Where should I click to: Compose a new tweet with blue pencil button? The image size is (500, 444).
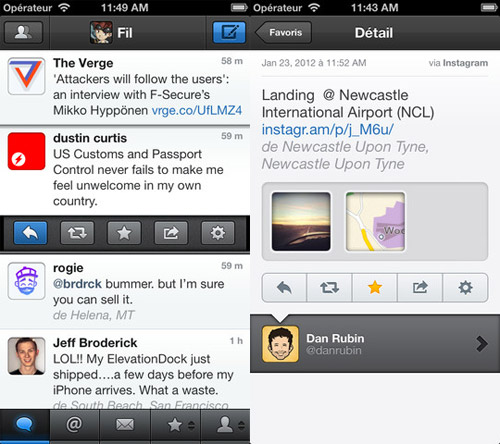[229, 32]
